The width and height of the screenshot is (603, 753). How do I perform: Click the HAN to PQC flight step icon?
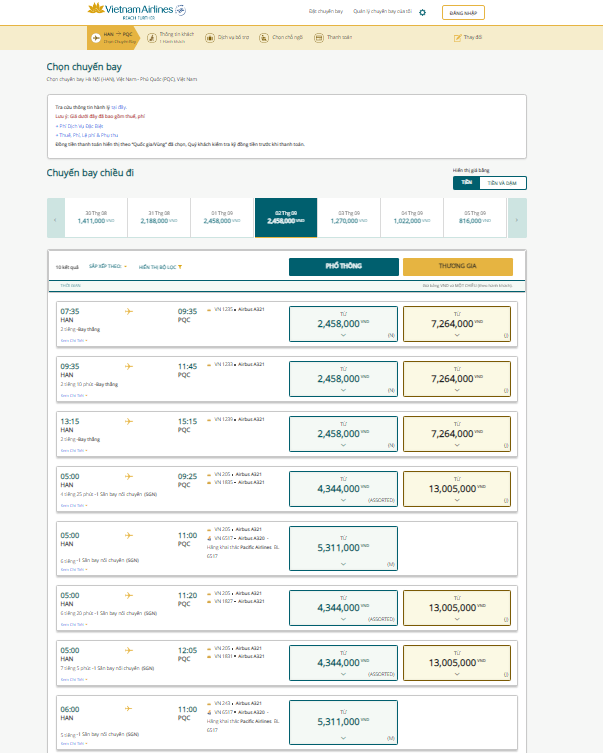(97, 38)
